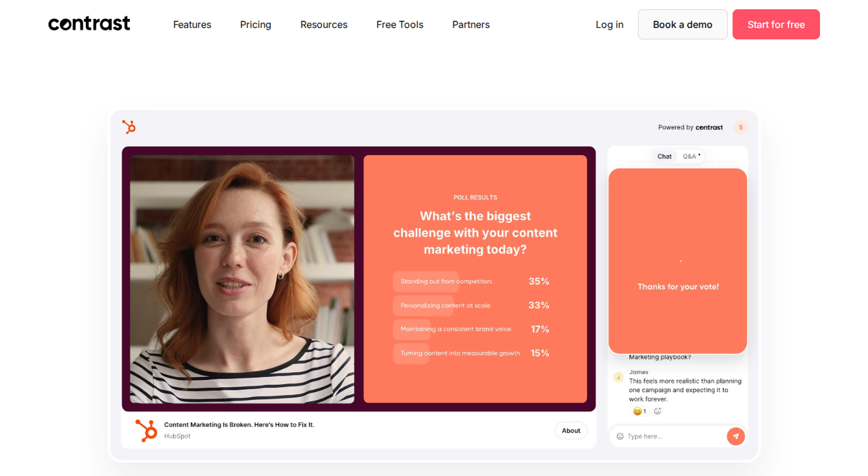Image resolution: width=868 pixels, height=476 pixels.
Task: Click the Marketing playbook? chat line
Action: click(x=660, y=357)
